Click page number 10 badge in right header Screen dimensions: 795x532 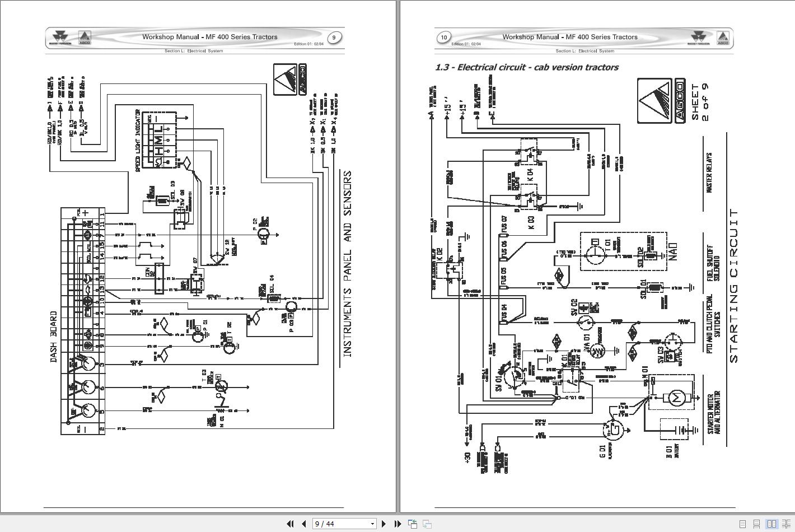[x=443, y=38]
